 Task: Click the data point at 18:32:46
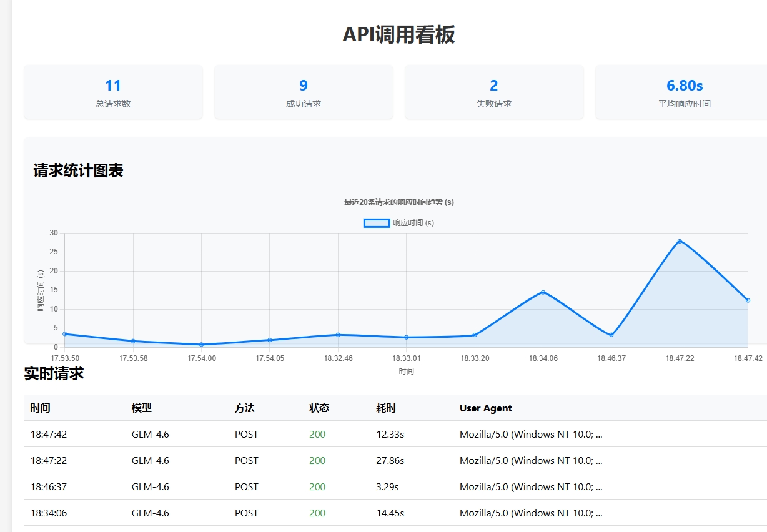(x=338, y=335)
